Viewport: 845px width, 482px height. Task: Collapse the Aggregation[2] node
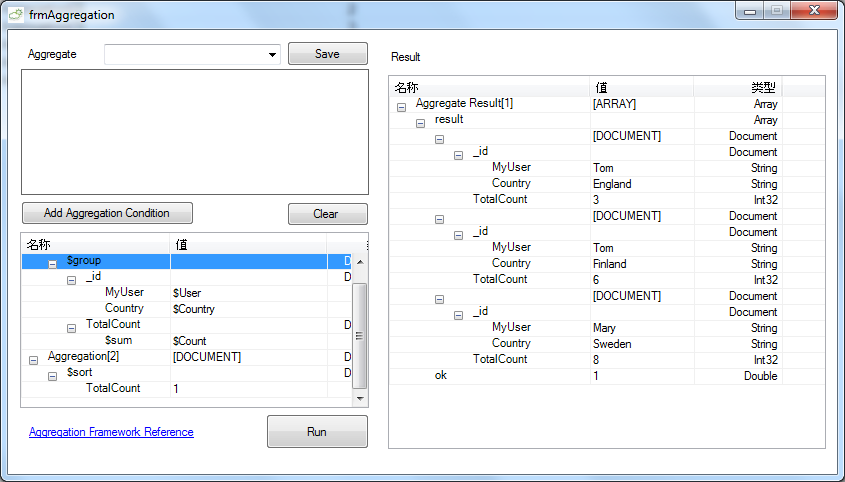pyautogui.click(x=33, y=360)
